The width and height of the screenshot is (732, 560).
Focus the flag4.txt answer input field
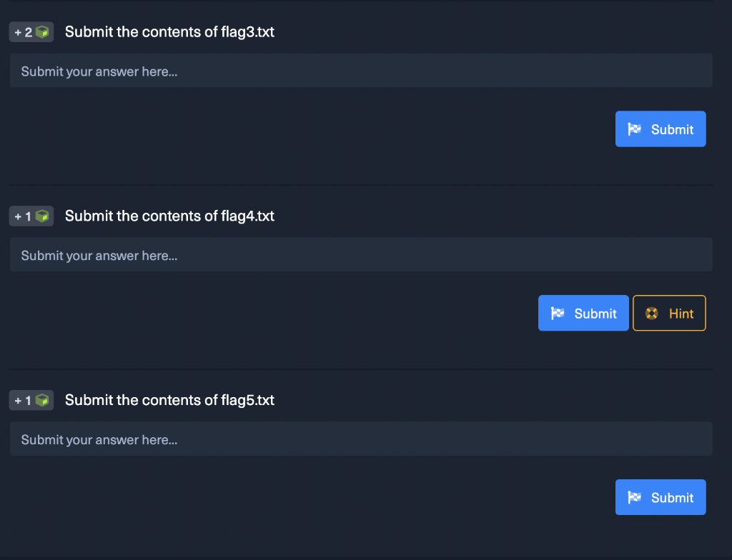click(x=361, y=255)
